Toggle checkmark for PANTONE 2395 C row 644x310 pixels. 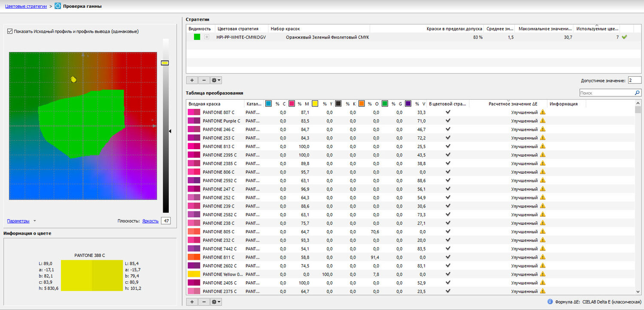tap(448, 155)
